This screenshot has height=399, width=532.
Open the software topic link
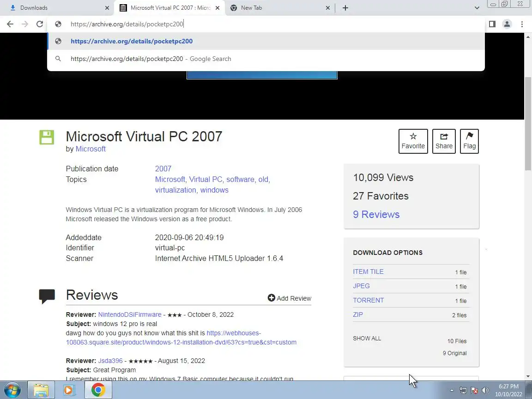pyautogui.click(x=240, y=180)
